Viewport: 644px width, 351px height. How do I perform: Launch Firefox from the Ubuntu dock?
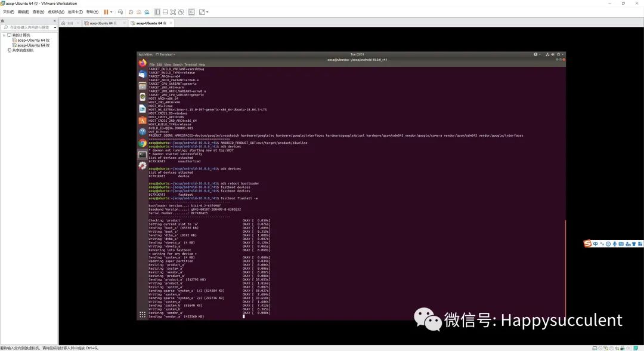click(x=143, y=63)
